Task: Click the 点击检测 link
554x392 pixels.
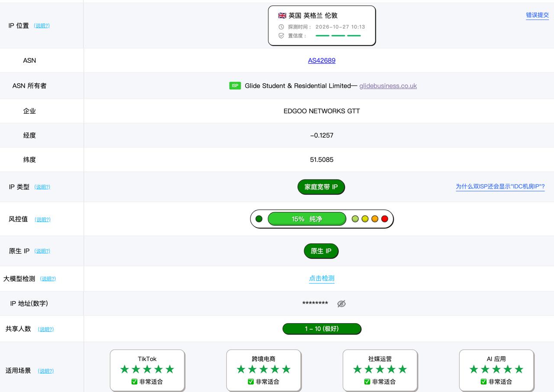Action: coord(322,279)
